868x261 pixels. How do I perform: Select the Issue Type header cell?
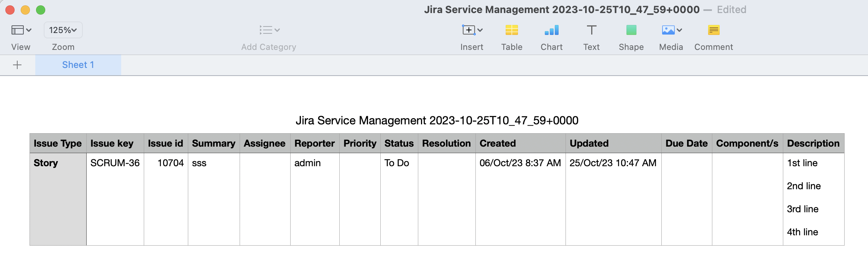[x=58, y=143]
